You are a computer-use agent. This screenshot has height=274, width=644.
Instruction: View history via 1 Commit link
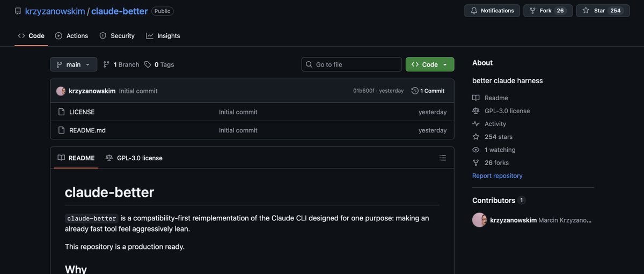click(x=428, y=91)
